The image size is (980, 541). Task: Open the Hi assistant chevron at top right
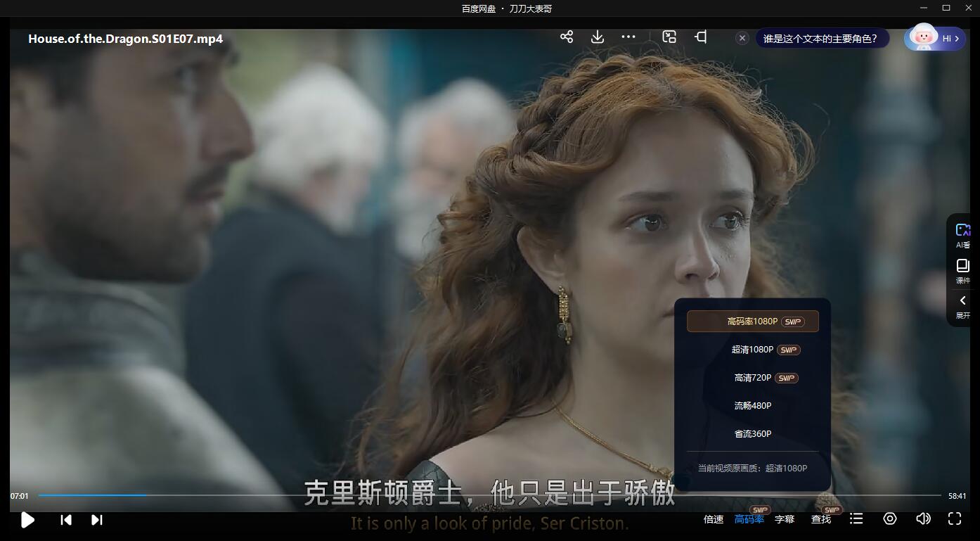coord(955,39)
